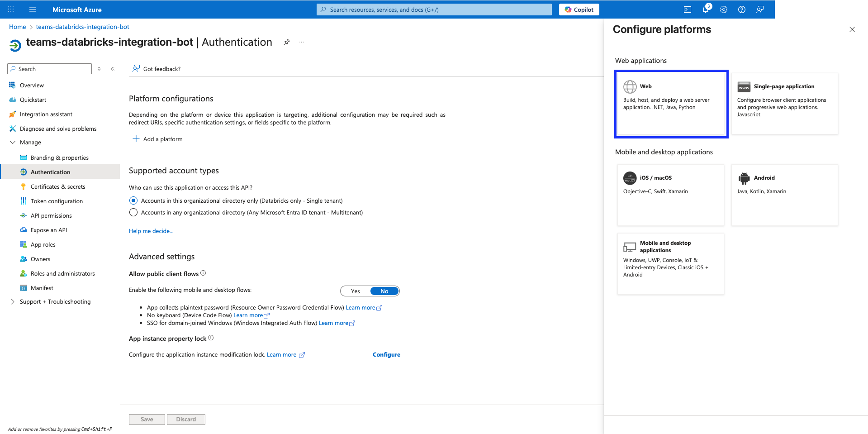Click the Help me decide link
Screen dimensions: 868x434
[x=151, y=231]
